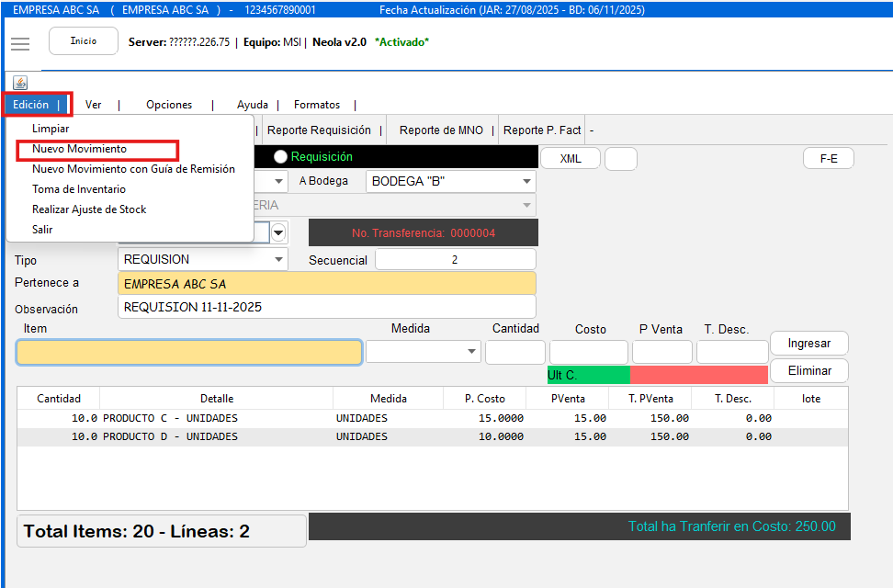Image resolution: width=893 pixels, height=588 pixels.
Task: Open the Tipo REQUISION dropdown
Action: click(278, 260)
